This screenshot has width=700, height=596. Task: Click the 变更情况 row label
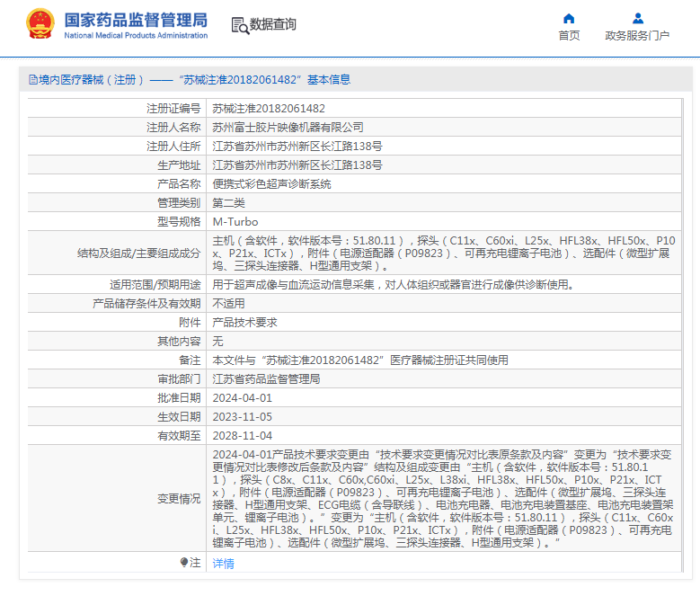(x=179, y=498)
